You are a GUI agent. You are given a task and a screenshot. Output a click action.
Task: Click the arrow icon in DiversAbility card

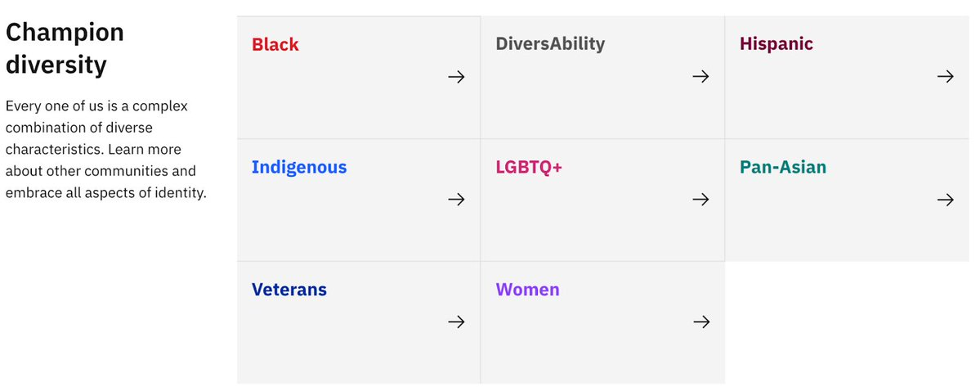tap(700, 77)
